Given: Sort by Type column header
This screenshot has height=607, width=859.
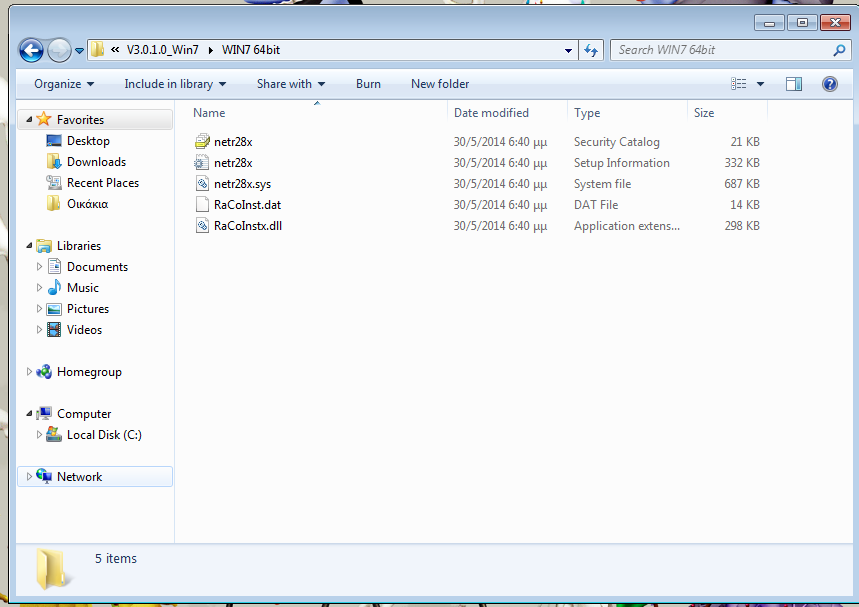Looking at the screenshot, I should pyautogui.click(x=627, y=113).
